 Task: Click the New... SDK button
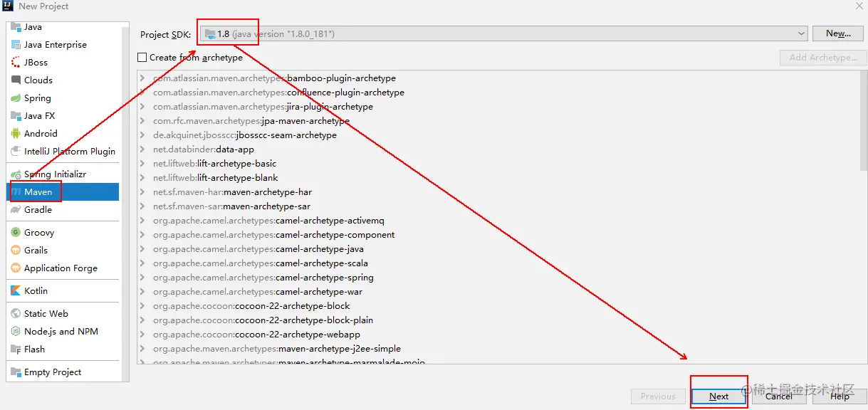838,33
